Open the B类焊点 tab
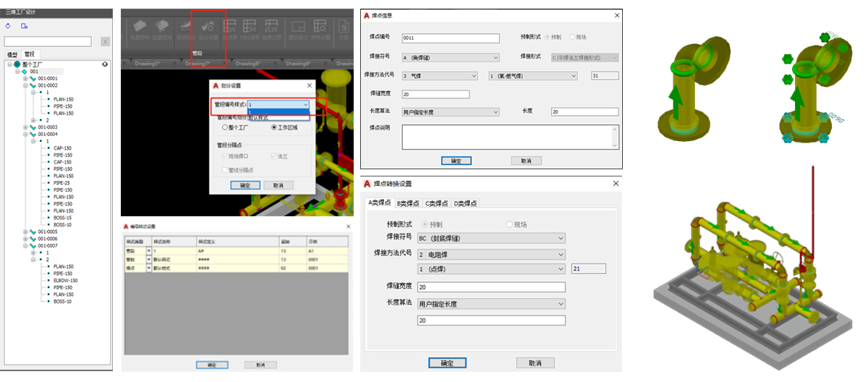Image resolution: width=868 pixels, height=382 pixels. tap(408, 203)
